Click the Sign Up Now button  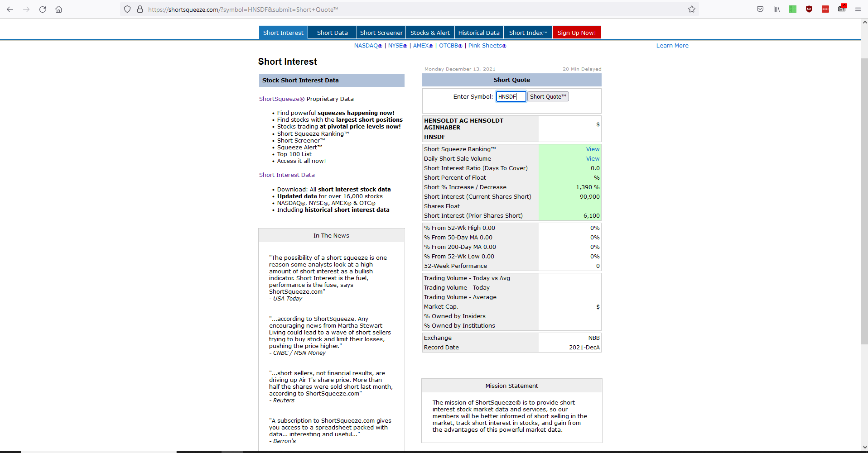click(577, 33)
